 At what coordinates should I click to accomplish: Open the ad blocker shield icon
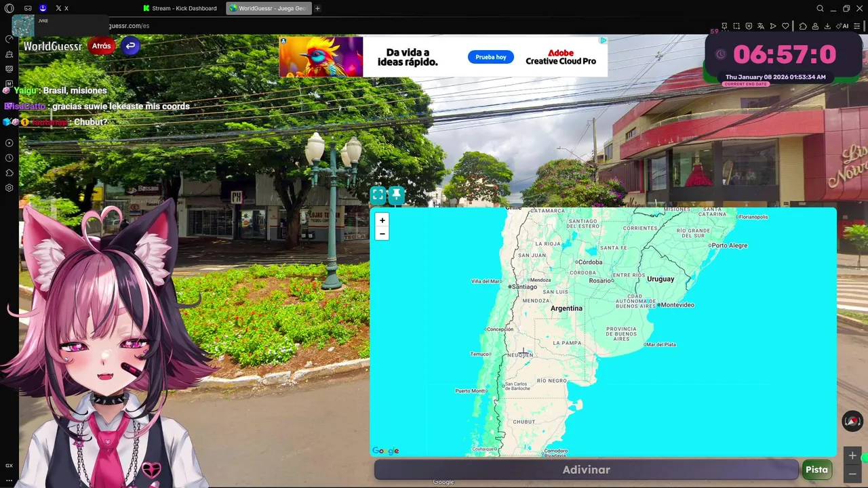tap(749, 26)
